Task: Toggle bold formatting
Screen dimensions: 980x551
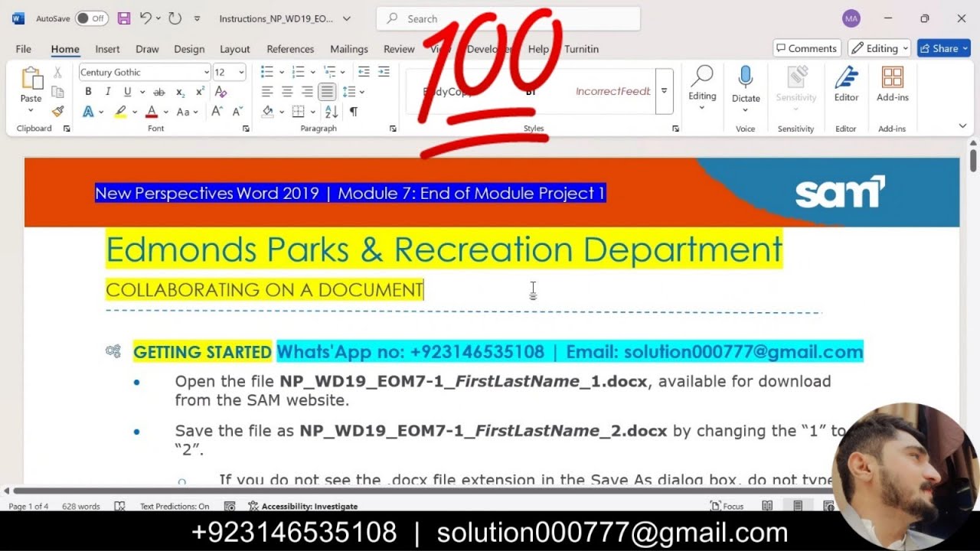Action: [x=88, y=92]
